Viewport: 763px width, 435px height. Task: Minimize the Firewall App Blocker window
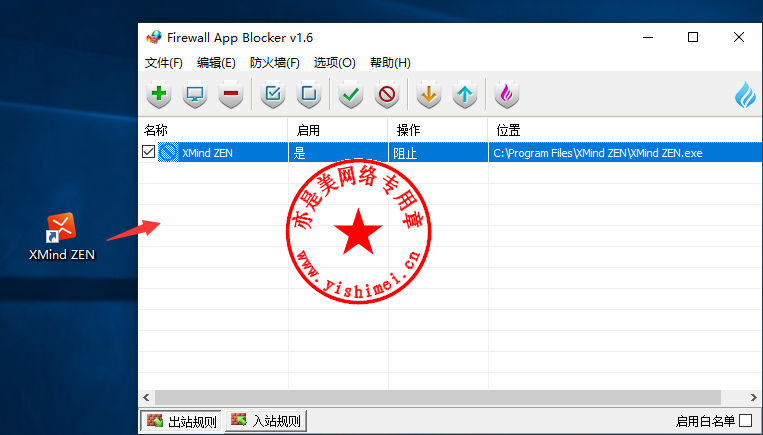[x=648, y=37]
